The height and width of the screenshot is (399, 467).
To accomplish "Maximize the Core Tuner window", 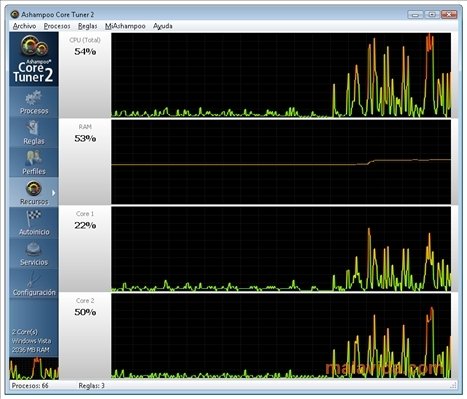I will point(432,14).
